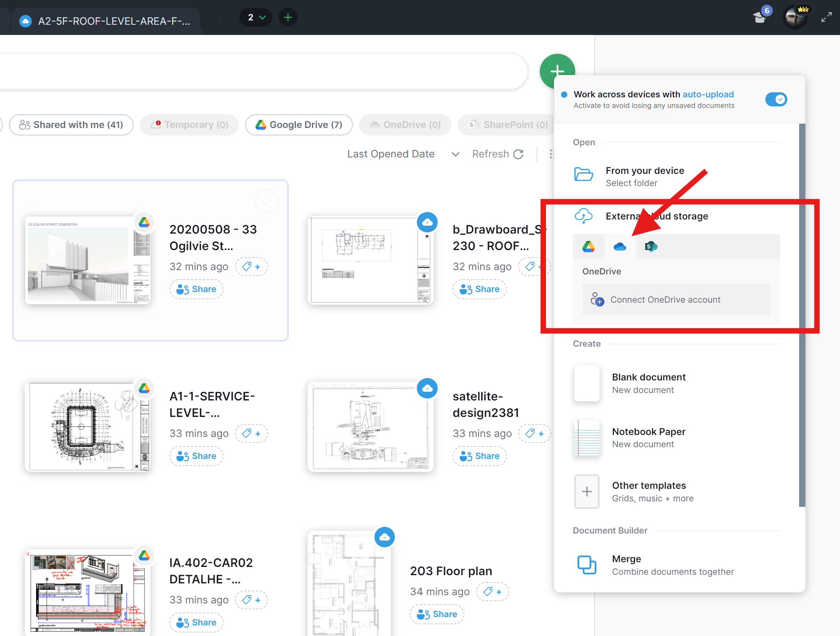Select the Google Drive storage icon

pyautogui.click(x=588, y=247)
